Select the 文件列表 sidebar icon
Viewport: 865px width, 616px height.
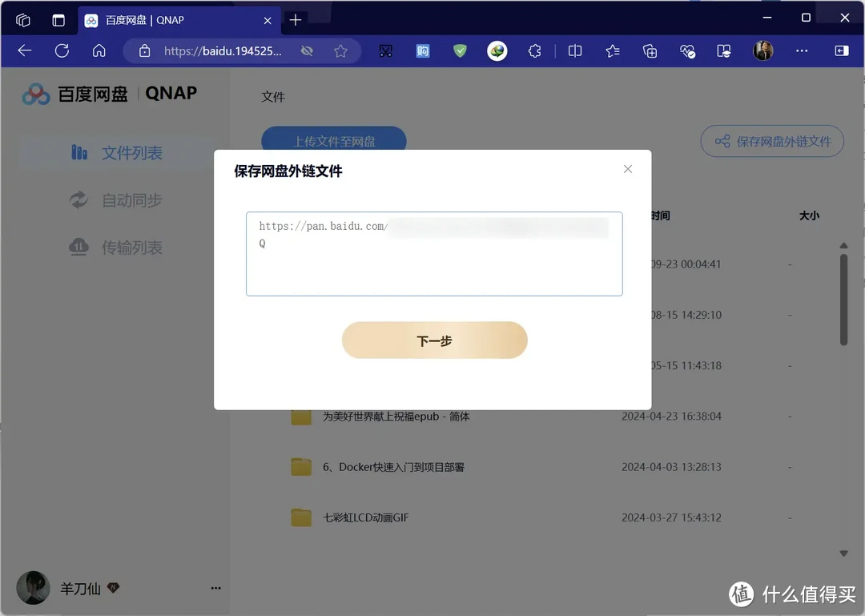pyautogui.click(x=78, y=153)
